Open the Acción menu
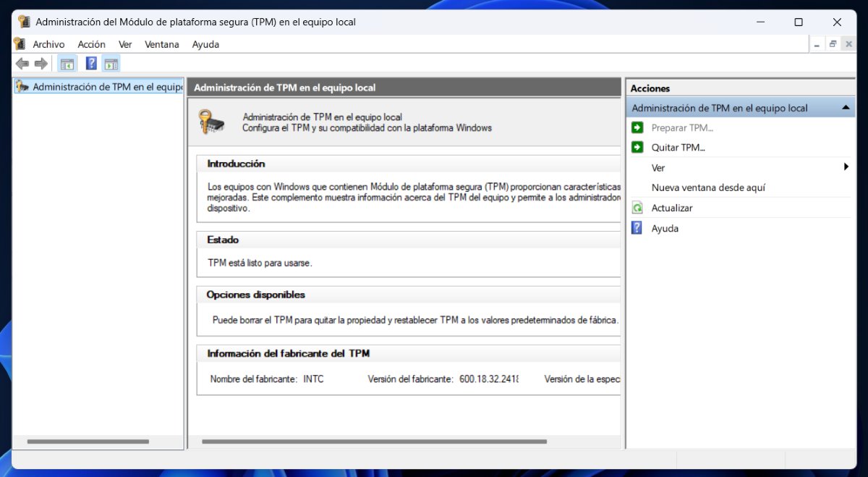Viewport: 868px width, 477px height. pos(91,44)
